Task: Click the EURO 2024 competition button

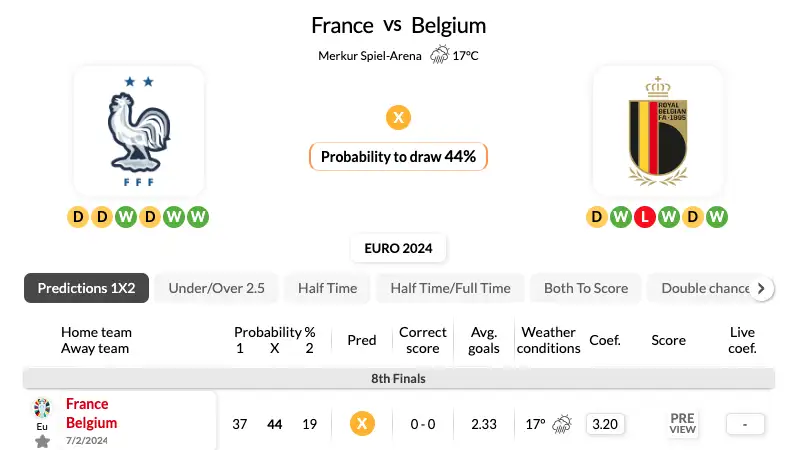Action: coord(398,248)
